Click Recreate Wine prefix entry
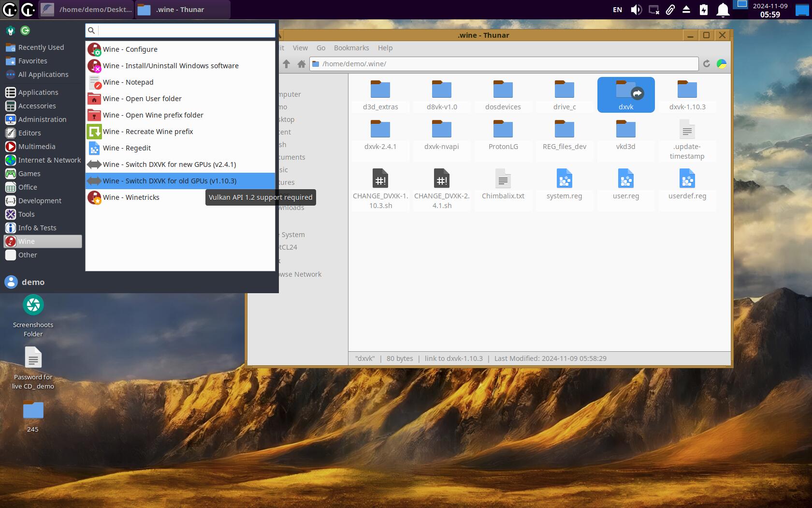Viewport: 812px width, 508px height. 148,132
